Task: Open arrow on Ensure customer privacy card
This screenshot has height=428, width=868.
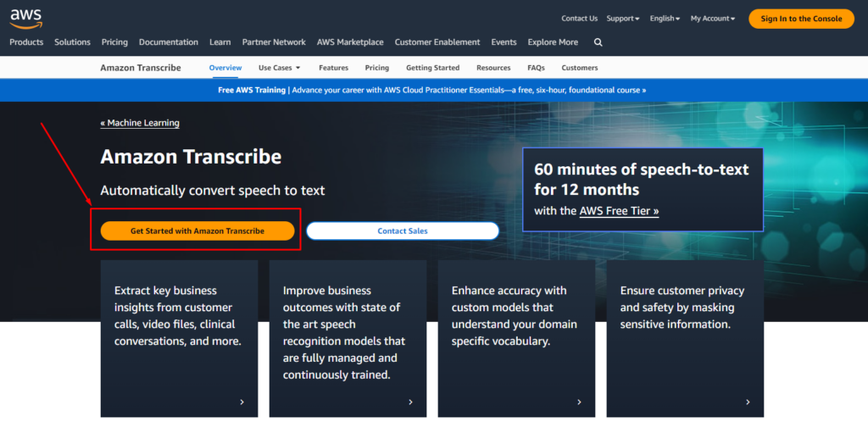Action: 748,402
